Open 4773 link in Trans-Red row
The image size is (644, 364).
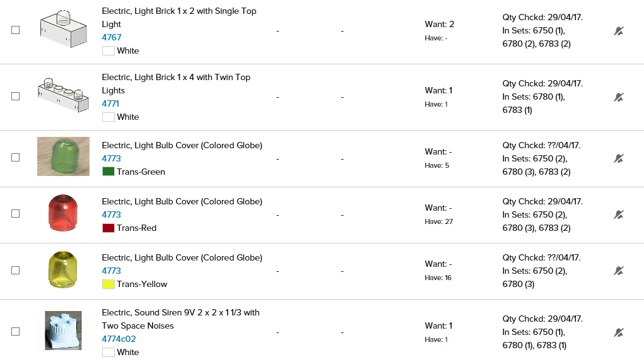click(112, 214)
